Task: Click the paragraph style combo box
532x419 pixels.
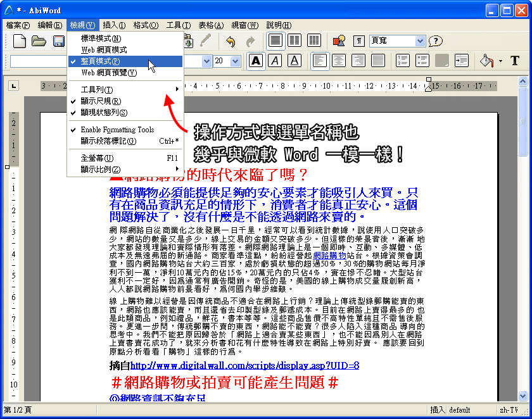Action: [x=39, y=61]
